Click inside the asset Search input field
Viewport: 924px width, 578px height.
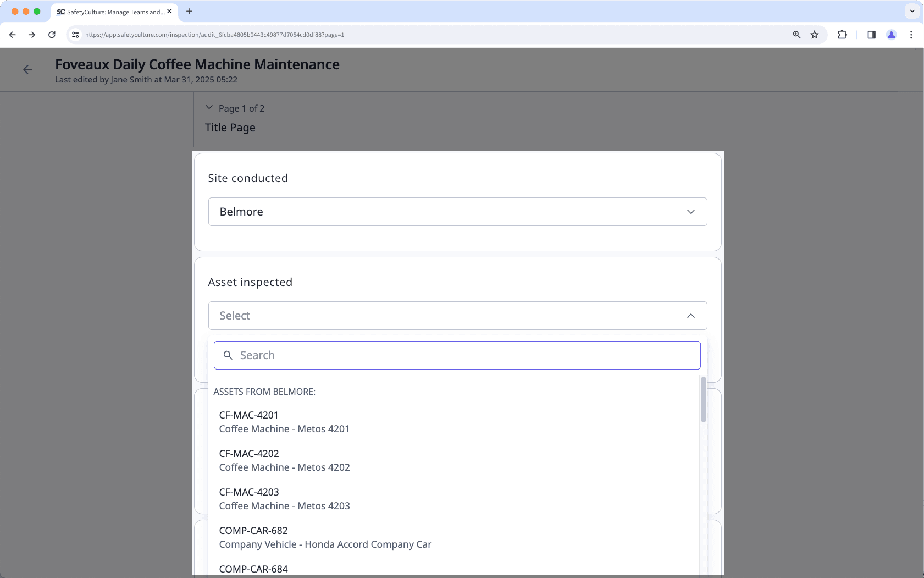click(x=457, y=355)
